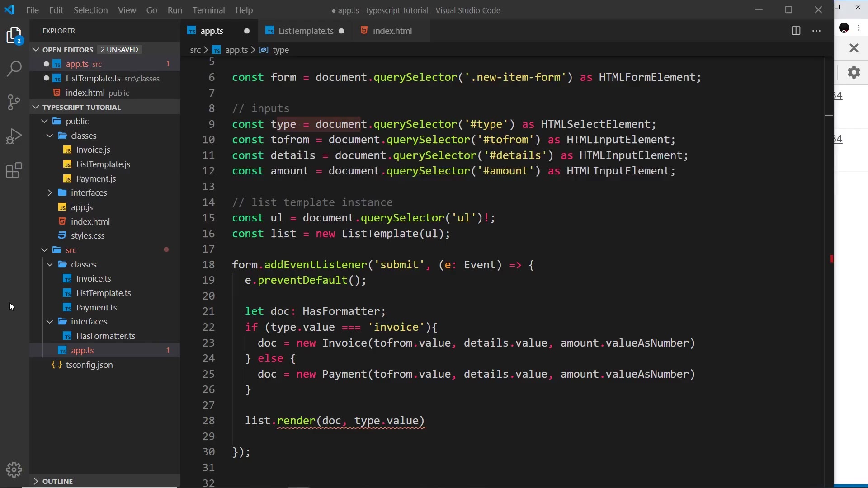868x488 pixels.
Task: Click the gear icon in right browser panel
Action: pyautogui.click(x=854, y=72)
